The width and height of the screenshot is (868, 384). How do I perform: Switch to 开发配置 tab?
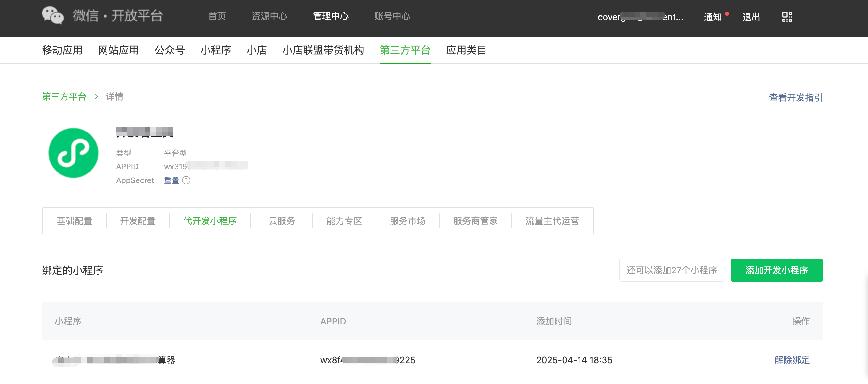point(138,221)
